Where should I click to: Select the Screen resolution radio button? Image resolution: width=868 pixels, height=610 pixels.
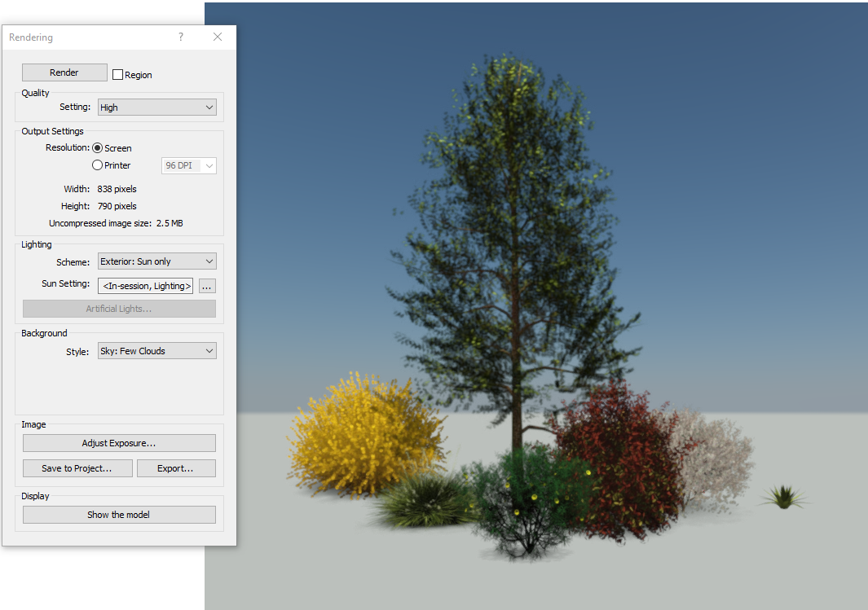coord(98,147)
